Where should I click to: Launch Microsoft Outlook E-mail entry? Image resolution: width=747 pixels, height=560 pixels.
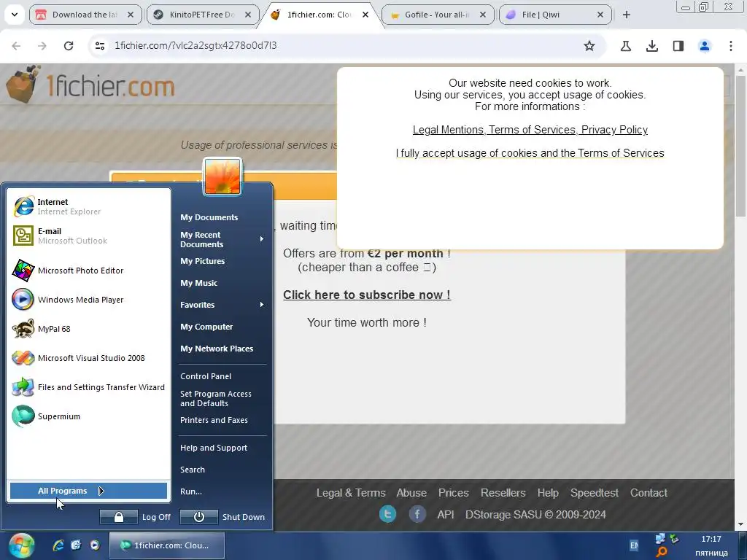(88, 236)
